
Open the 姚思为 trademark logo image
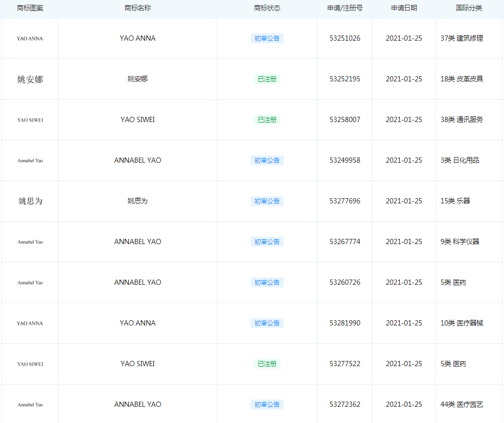tap(30, 201)
